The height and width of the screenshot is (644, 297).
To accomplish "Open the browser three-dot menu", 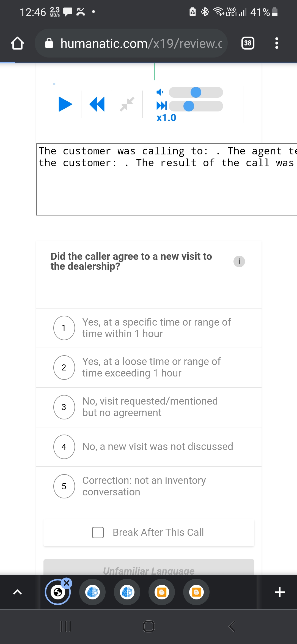I will coord(277,43).
